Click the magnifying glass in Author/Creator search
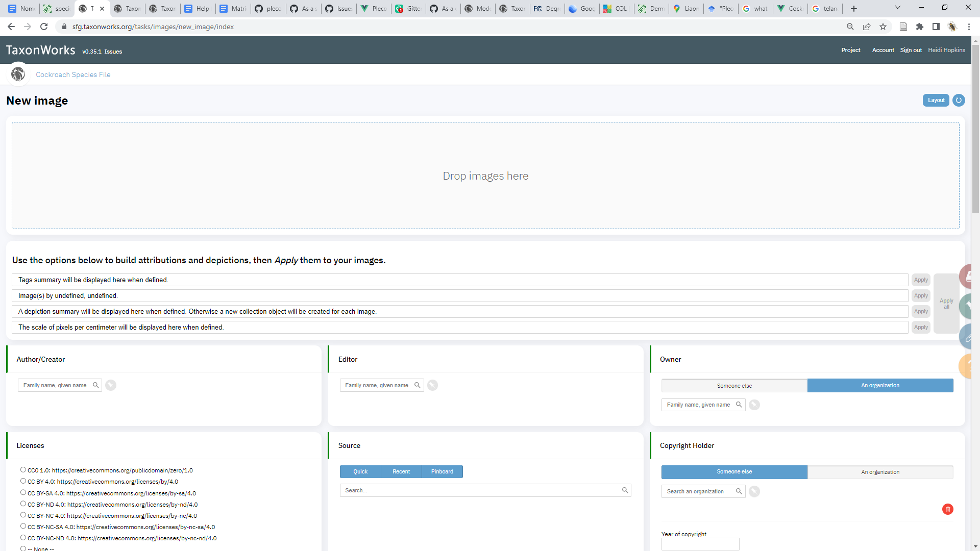The width and height of the screenshot is (980, 551). tap(96, 385)
